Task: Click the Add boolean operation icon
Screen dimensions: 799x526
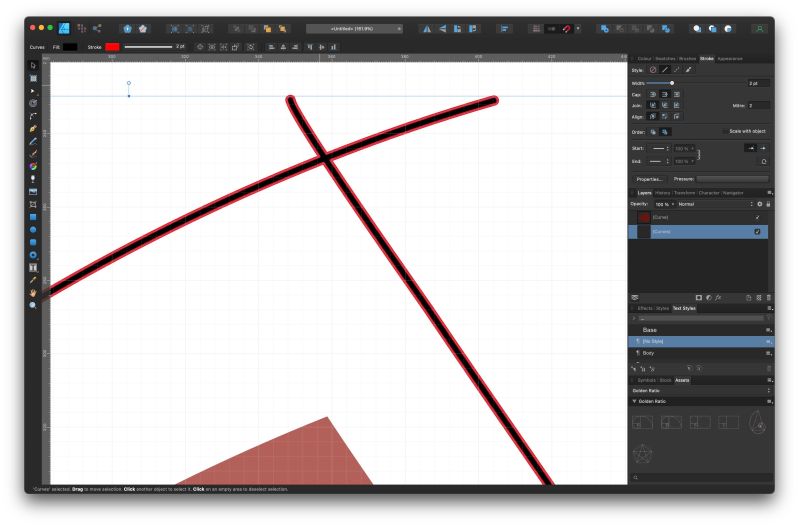Action: pos(604,29)
